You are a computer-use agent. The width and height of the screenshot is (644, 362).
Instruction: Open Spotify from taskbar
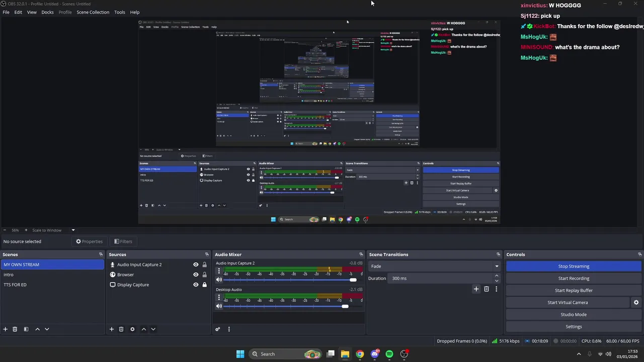click(389, 354)
